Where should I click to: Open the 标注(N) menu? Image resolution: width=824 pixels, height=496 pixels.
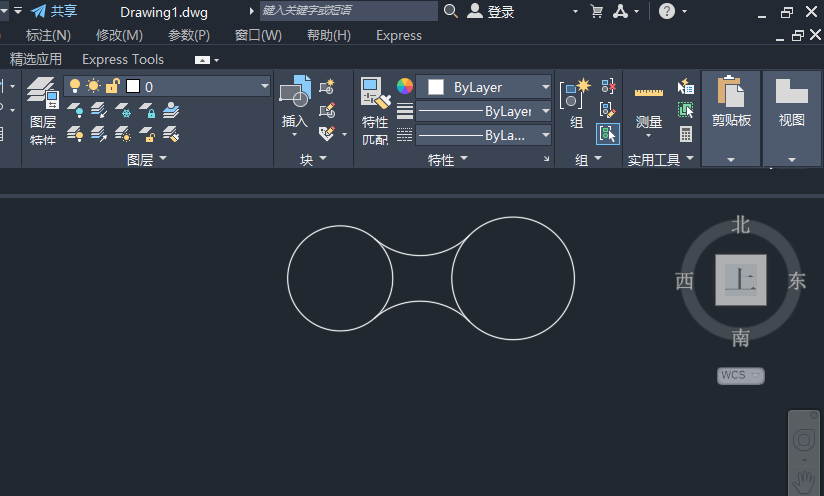click(48, 35)
